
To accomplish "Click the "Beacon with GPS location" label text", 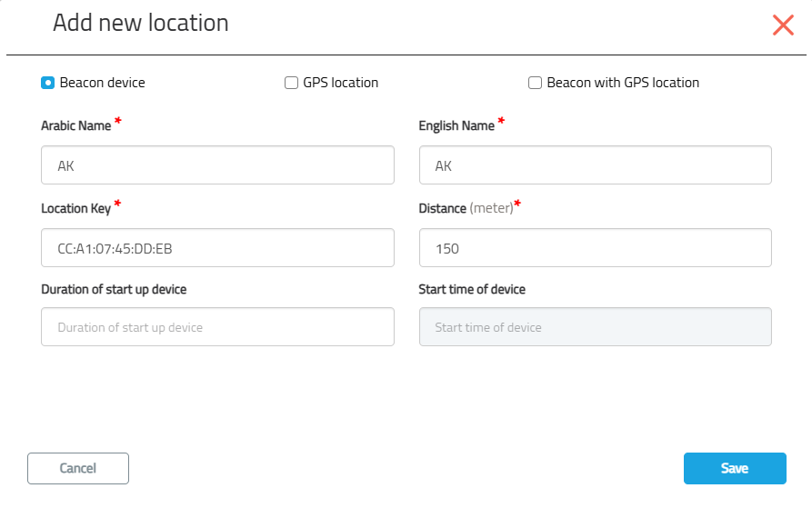I will [623, 83].
